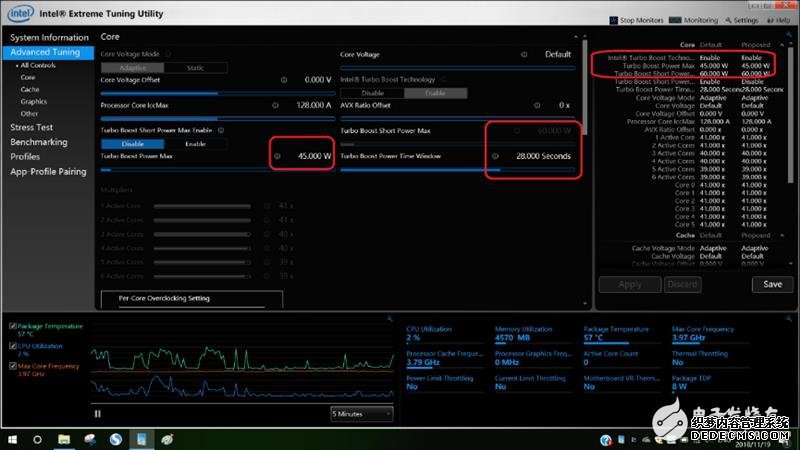800x450 pixels.
Task: Pause the monitoring graph
Action: 97,414
